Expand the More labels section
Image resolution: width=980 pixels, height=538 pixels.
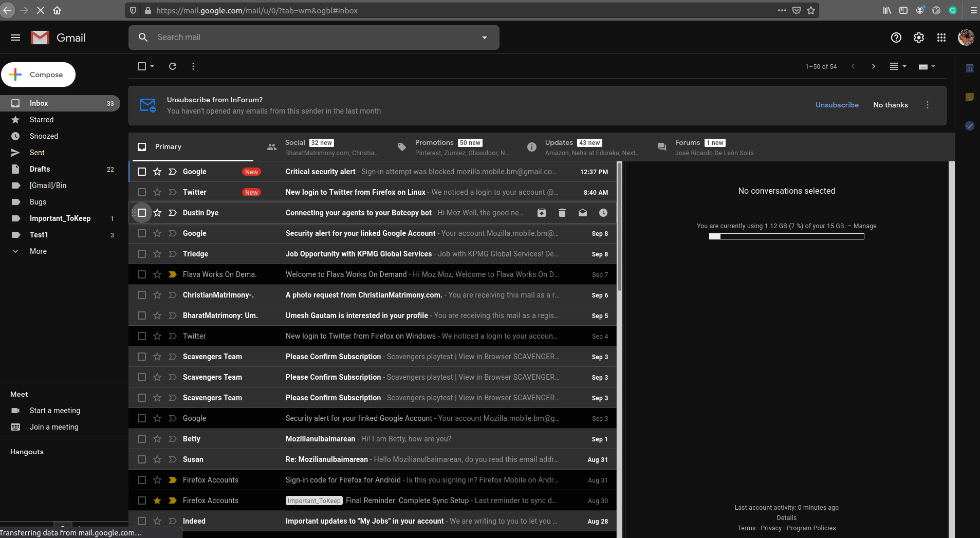click(x=38, y=251)
